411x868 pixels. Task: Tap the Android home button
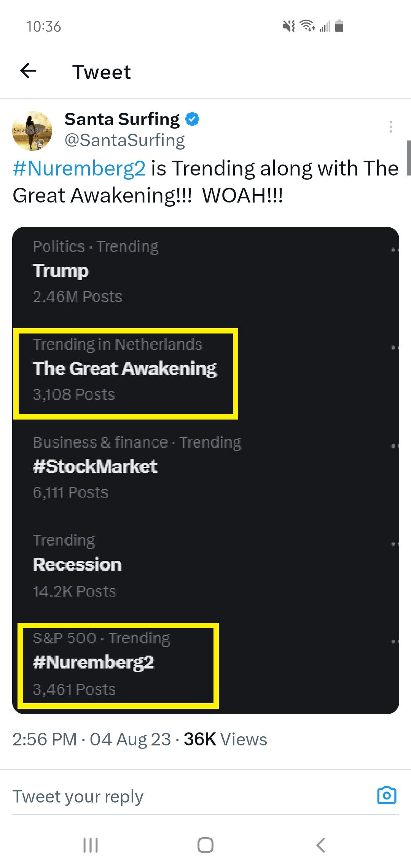tap(205, 845)
